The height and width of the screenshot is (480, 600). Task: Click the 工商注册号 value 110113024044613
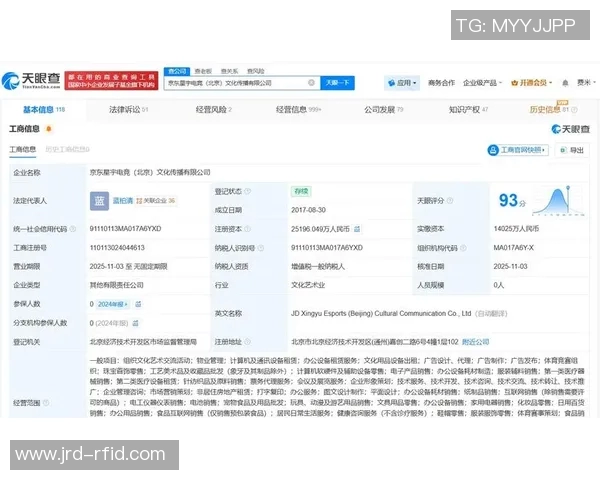point(117,248)
